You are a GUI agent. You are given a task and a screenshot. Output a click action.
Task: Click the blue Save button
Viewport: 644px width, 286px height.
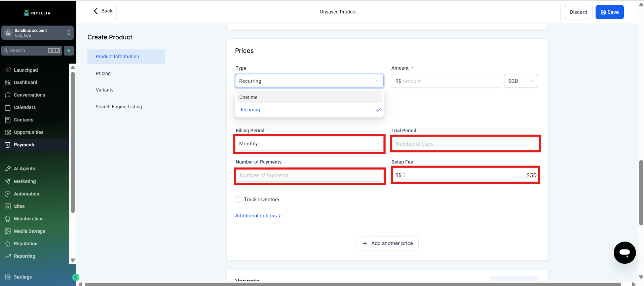coord(609,12)
